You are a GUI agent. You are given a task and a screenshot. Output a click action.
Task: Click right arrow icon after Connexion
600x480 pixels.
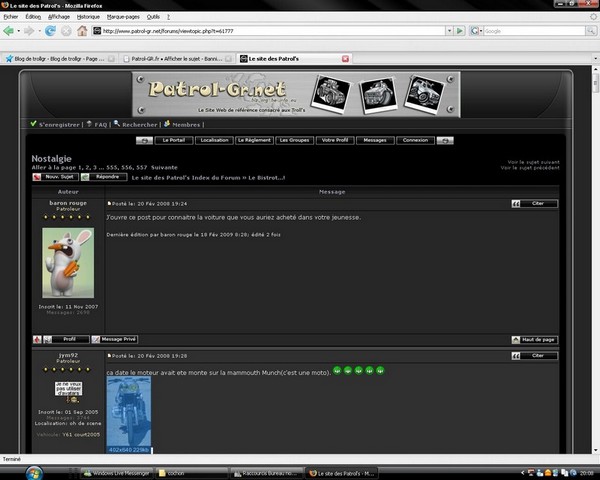(x=445, y=140)
